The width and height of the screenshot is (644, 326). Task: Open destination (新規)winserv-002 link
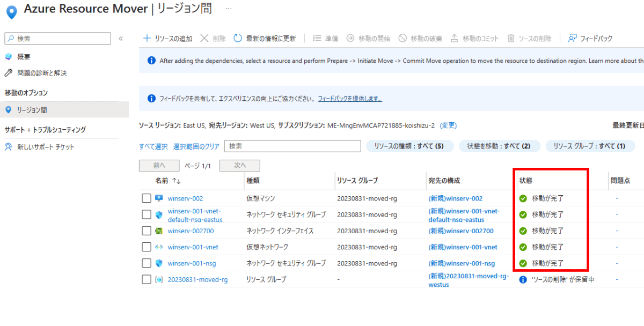(x=456, y=199)
